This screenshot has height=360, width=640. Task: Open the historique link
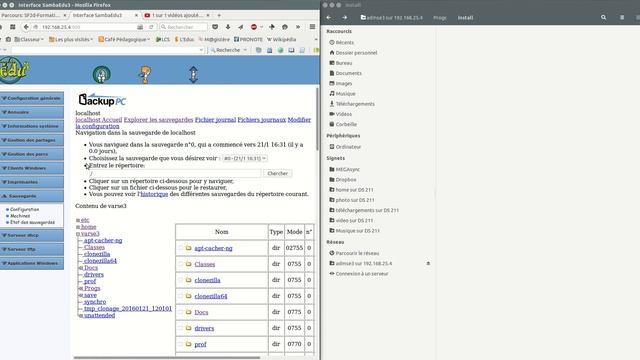pos(153,194)
